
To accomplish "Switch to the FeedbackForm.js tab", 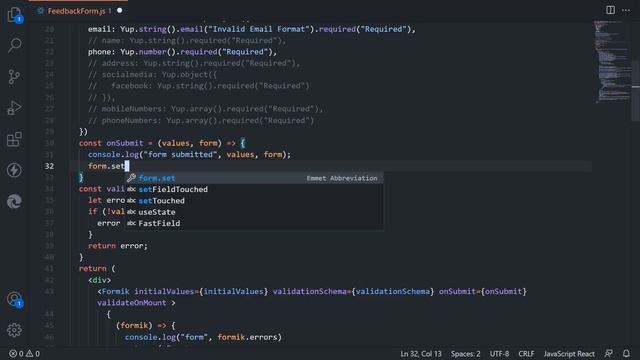I will pos(77,11).
